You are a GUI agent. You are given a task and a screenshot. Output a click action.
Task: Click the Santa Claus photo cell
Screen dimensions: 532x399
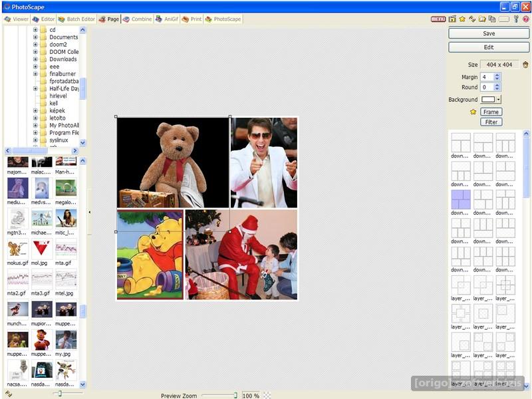tap(241, 255)
